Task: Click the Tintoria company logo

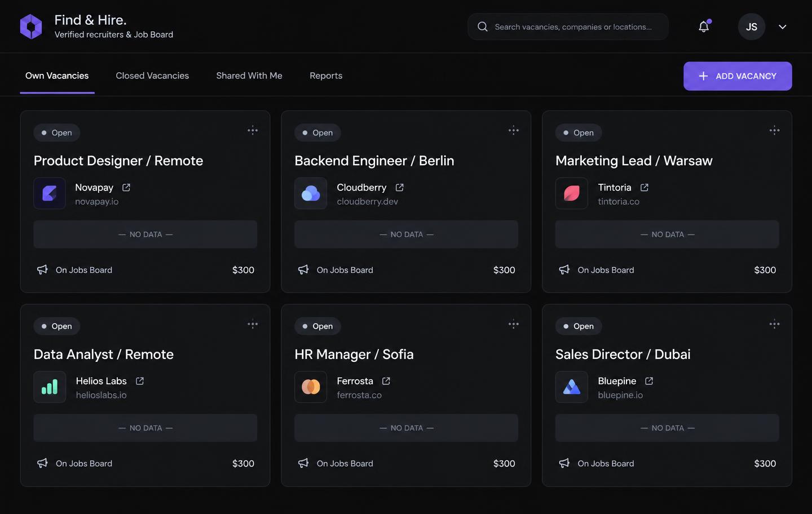Action: [x=572, y=193]
